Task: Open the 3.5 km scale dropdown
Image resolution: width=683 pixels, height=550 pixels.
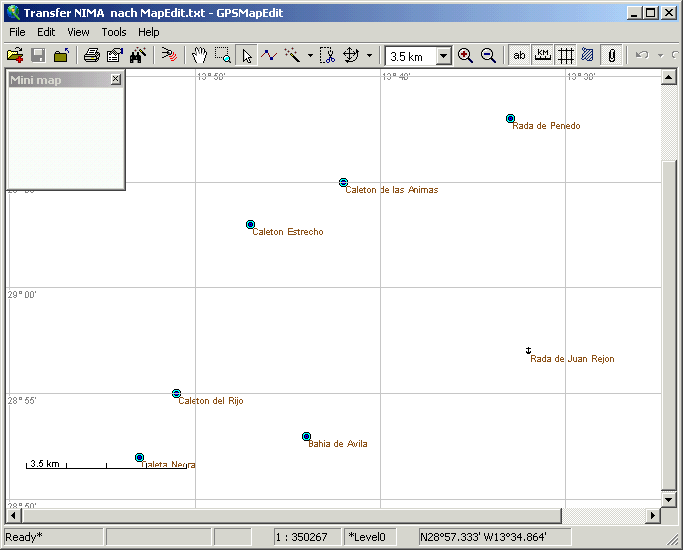Action: [444, 57]
